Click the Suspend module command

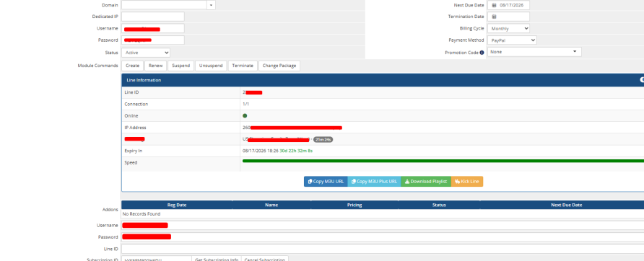[180, 66]
